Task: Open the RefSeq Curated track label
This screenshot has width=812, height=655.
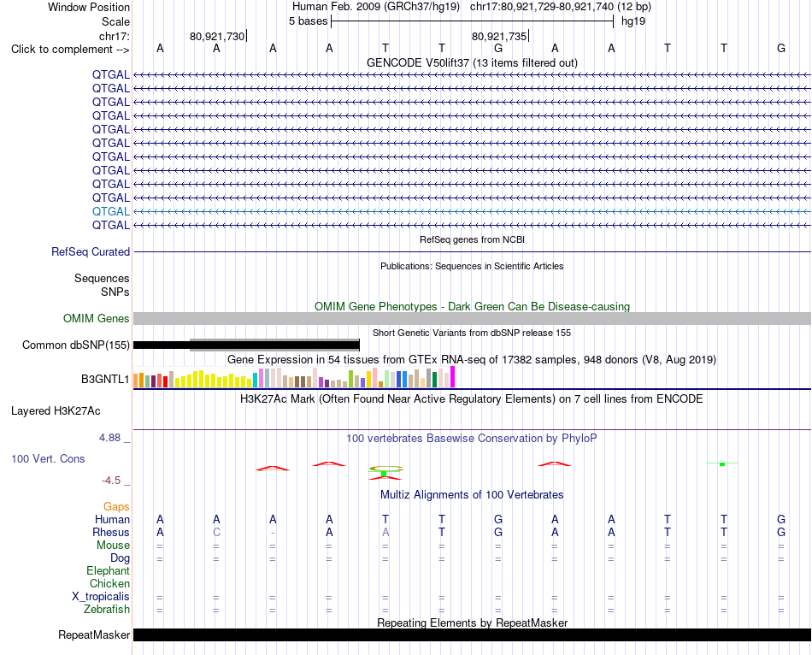Action: [91, 252]
